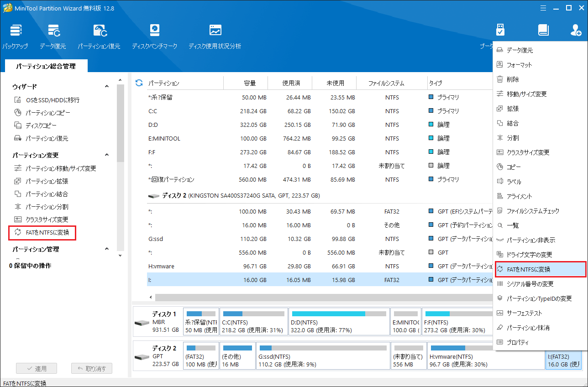Select 削除 in context menu
This screenshot has width=588, height=387.
click(x=540, y=79)
